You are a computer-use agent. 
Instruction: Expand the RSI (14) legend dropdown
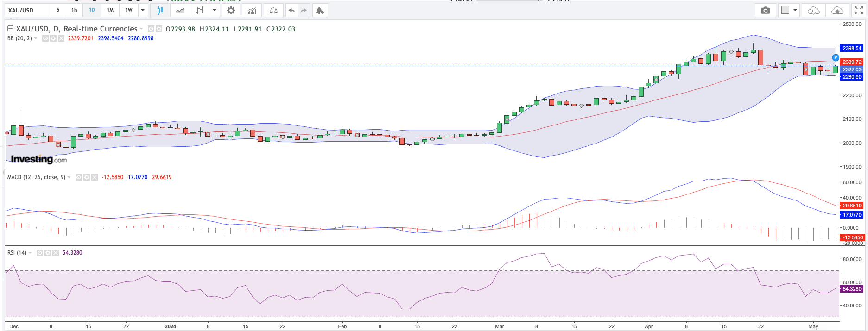[31, 253]
